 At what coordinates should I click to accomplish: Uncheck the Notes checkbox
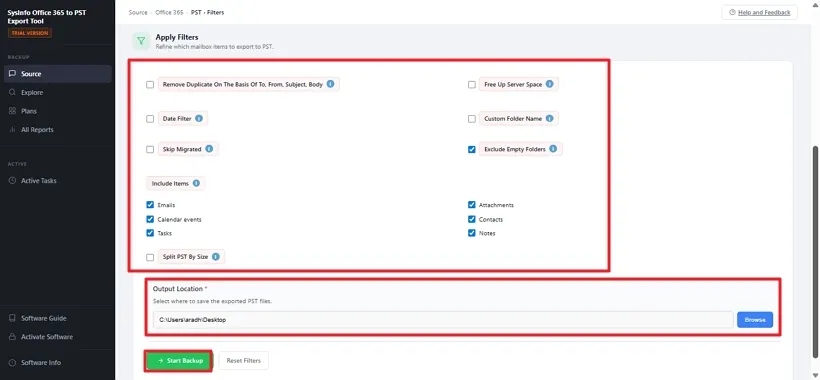472,233
